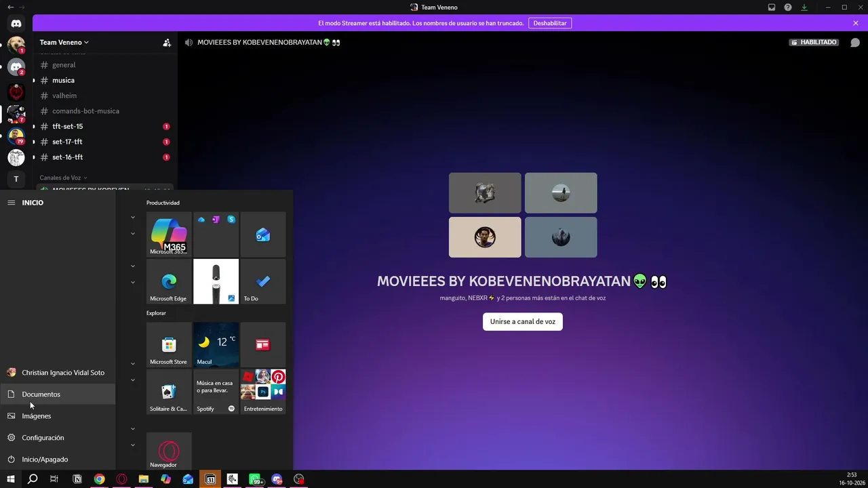Screen dimensions: 868x488
Task: Open the Entretenimiento tile folder
Action: pos(263,392)
